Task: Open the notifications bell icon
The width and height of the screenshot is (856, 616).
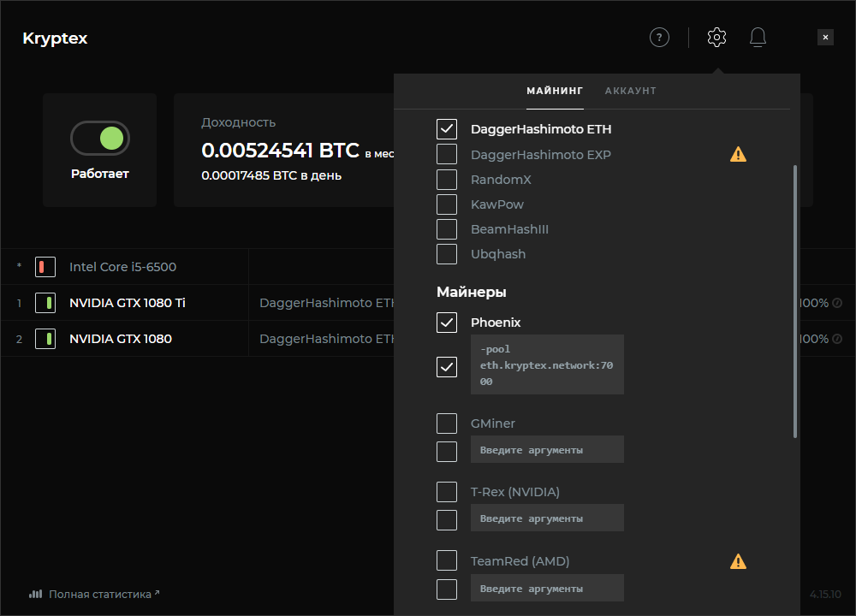Action: pyautogui.click(x=758, y=37)
